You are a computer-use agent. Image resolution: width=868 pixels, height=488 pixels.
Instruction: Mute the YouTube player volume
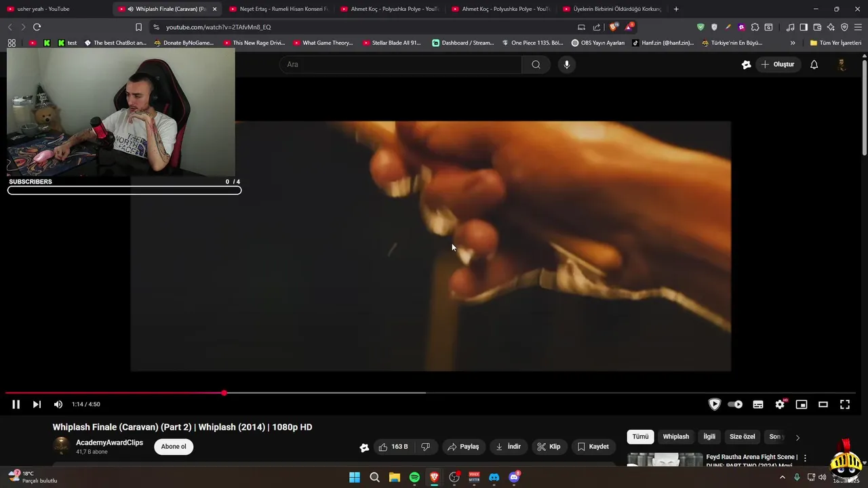(x=58, y=405)
